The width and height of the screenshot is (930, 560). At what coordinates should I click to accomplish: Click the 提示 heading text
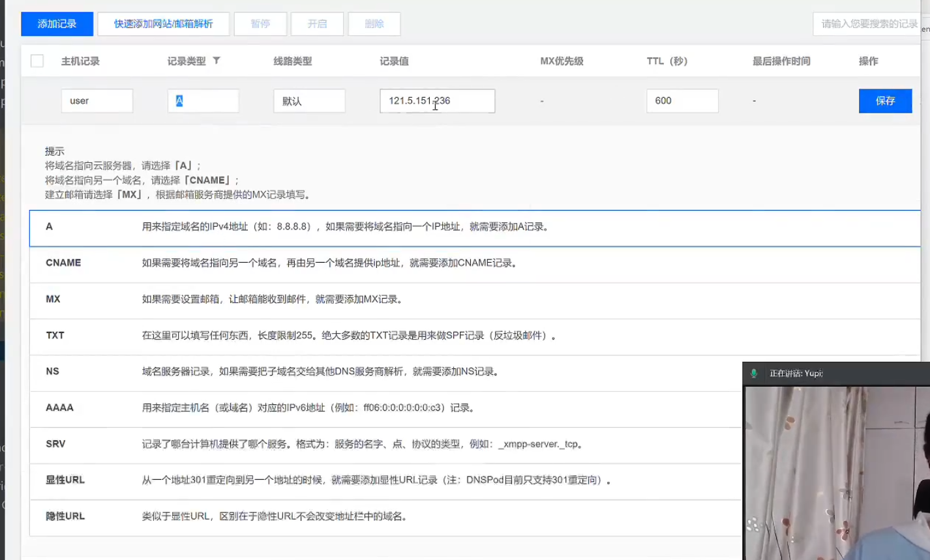[55, 151]
